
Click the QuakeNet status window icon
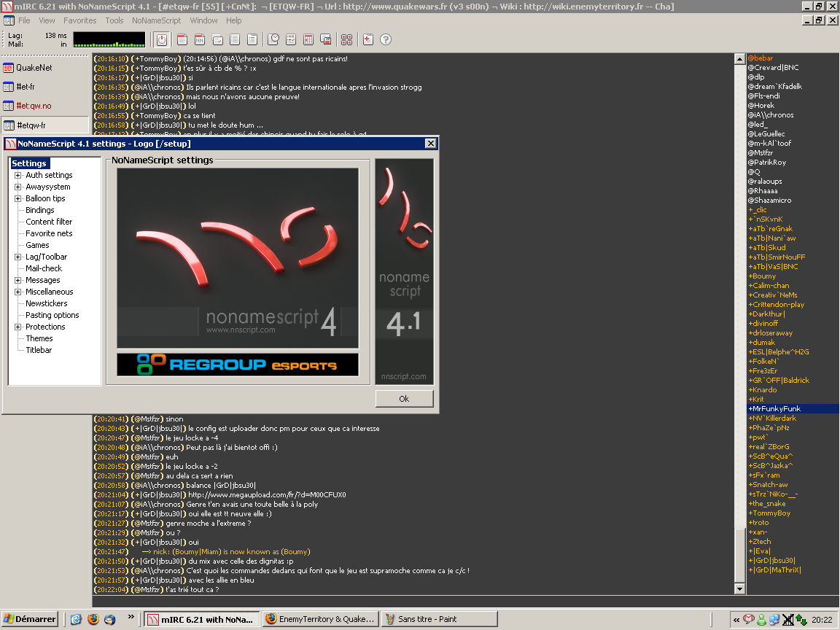(9, 68)
